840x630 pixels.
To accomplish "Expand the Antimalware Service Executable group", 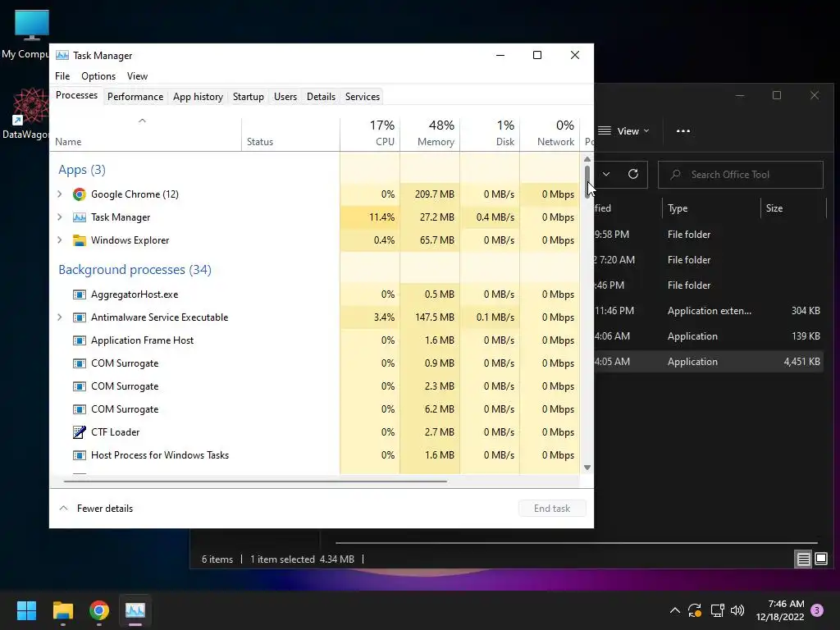I will (59, 317).
